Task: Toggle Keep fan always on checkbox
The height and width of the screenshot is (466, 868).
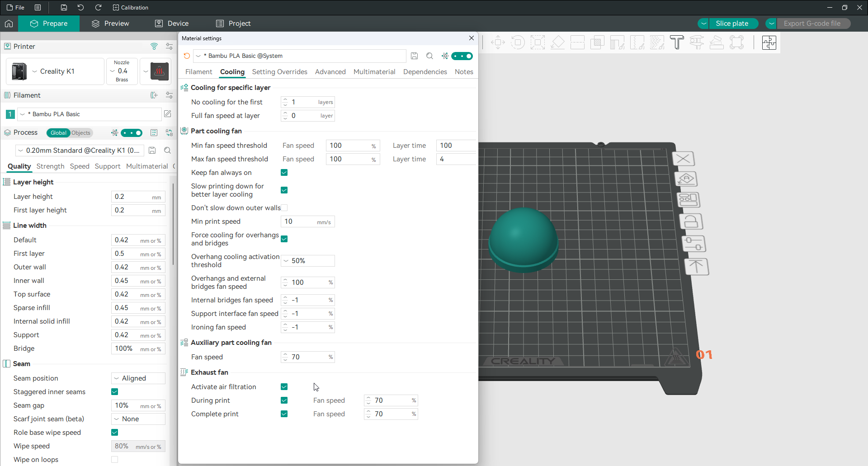Action: point(284,173)
